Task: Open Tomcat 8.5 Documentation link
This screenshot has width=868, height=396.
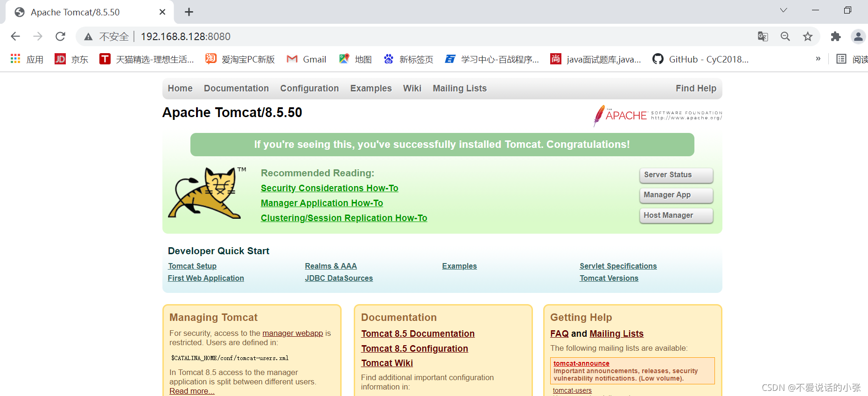Action: pos(418,333)
